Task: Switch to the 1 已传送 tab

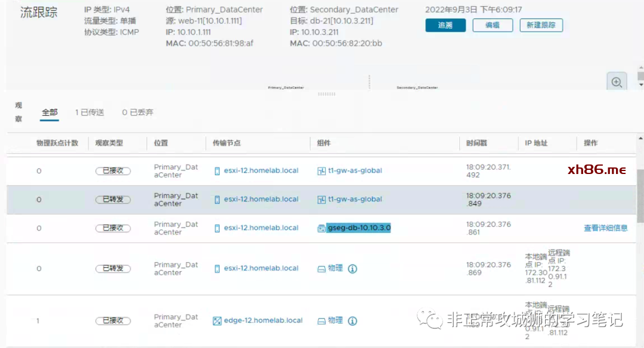Action: pyautogui.click(x=89, y=112)
